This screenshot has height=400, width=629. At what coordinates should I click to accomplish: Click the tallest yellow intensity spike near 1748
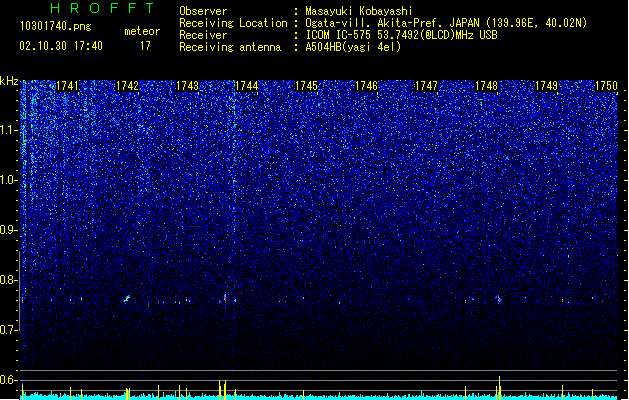[499, 388]
